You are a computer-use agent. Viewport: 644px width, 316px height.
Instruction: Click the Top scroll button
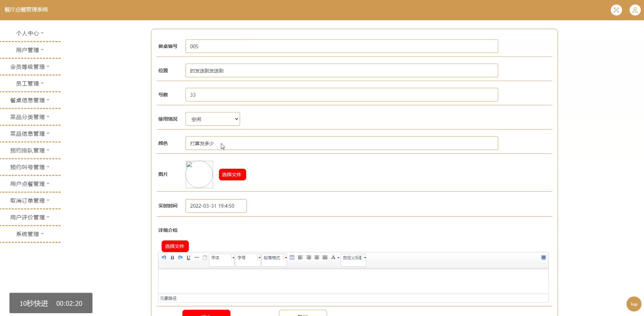click(634, 304)
